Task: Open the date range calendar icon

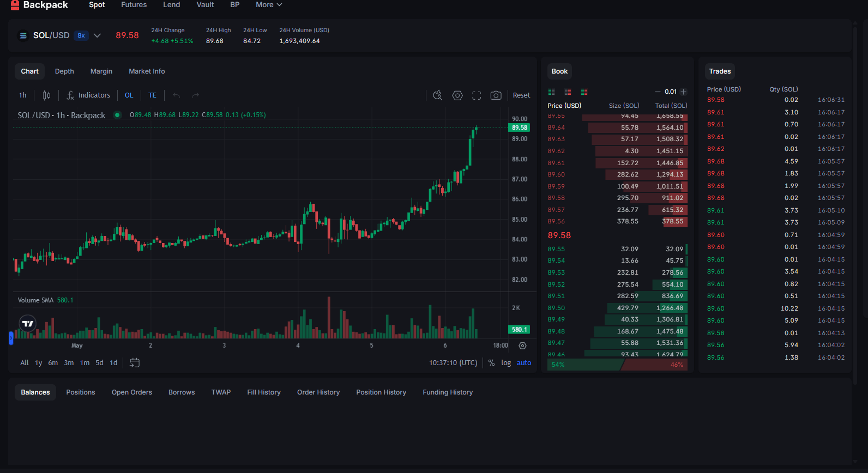Action: click(x=135, y=363)
